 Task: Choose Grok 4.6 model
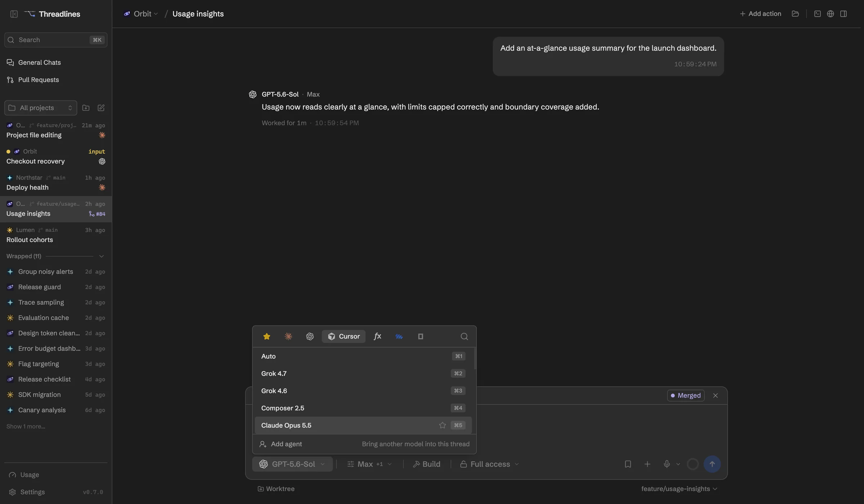coord(363,391)
